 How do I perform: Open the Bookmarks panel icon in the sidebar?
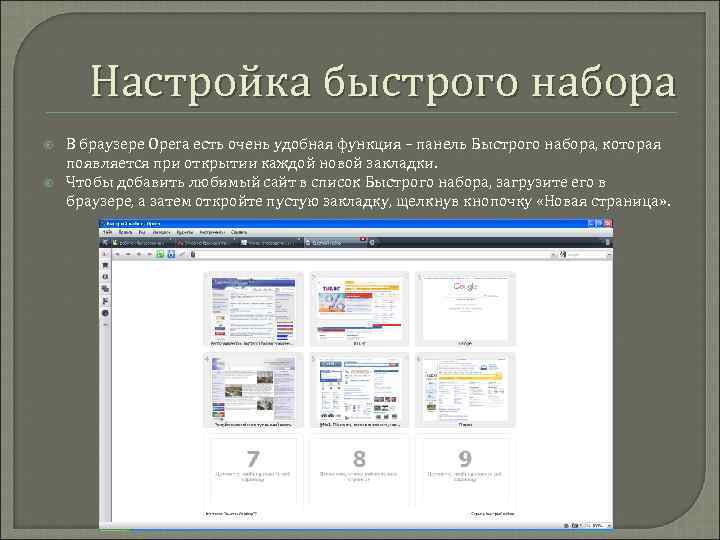click(x=105, y=265)
